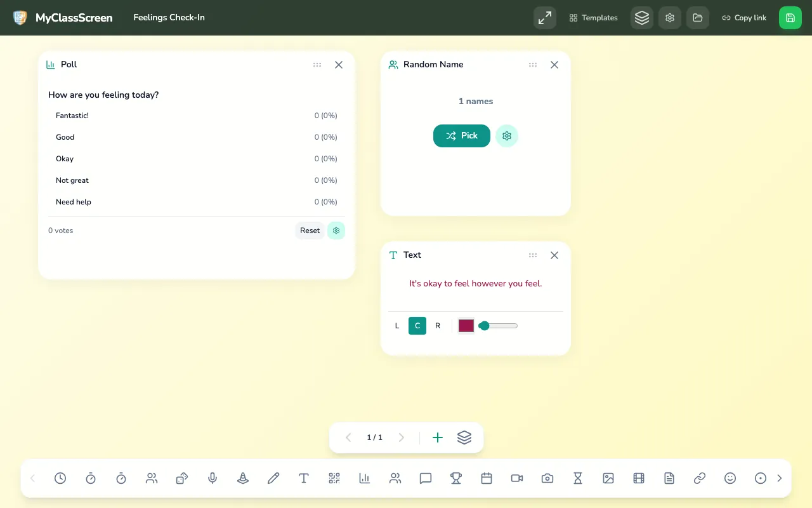Go to next page using page navigator arrow
Viewport: 812px width, 508px height.
tap(401, 438)
